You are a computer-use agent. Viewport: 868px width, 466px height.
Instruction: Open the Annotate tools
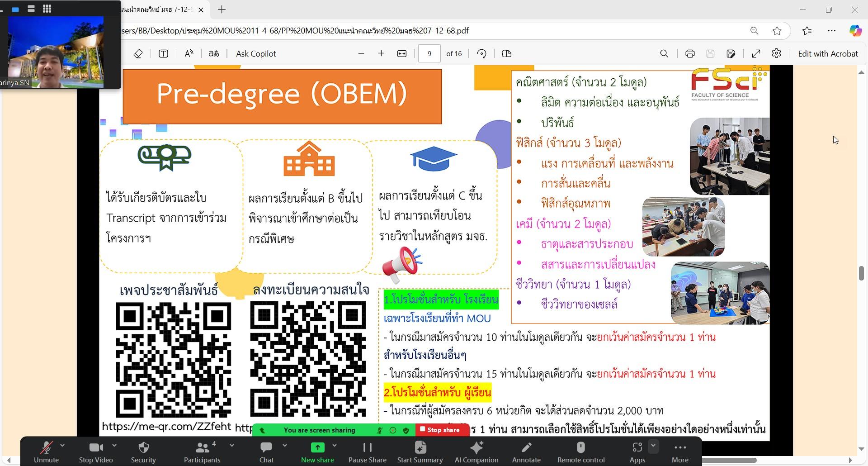click(526, 452)
